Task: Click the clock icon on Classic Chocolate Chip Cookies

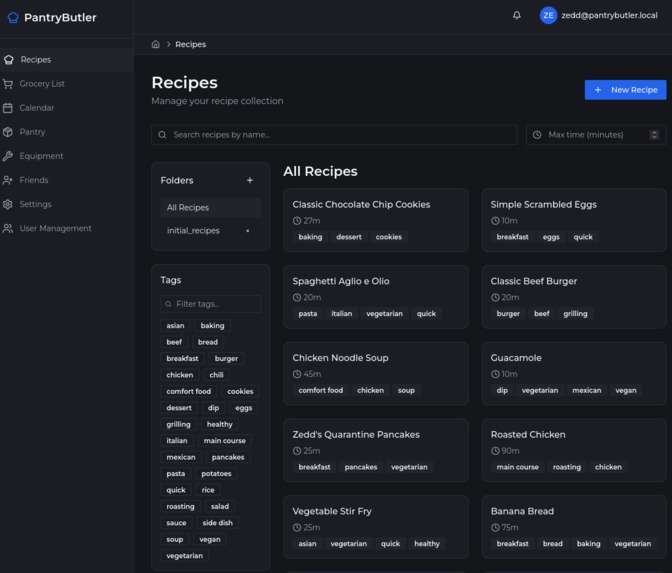Action: click(x=297, y=221)
